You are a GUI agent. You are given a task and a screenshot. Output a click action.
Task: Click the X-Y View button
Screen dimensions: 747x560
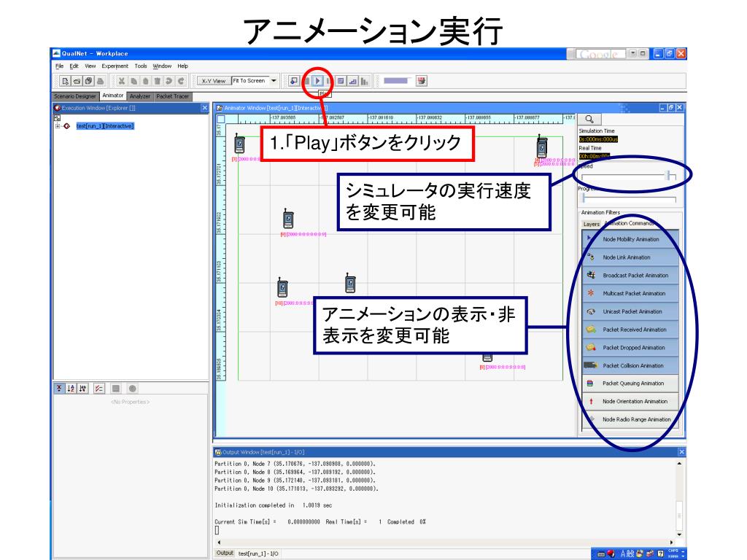214,81
